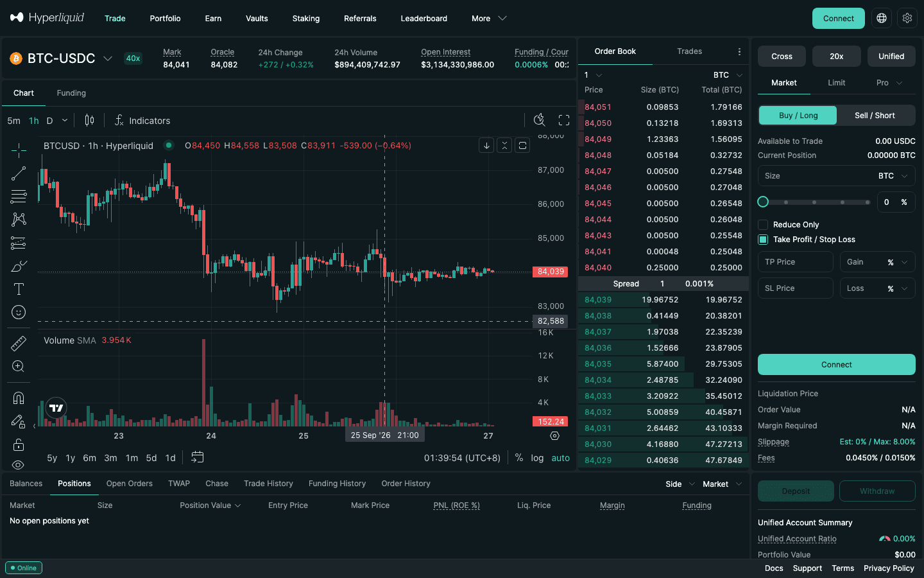Open the emoji icons tool
Image resolution: width=924 pixels, height=578 pixels.
[x=19, y=312]
